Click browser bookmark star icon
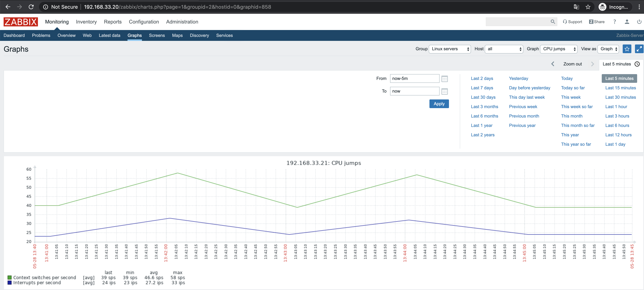 click(x=588, y=7)
